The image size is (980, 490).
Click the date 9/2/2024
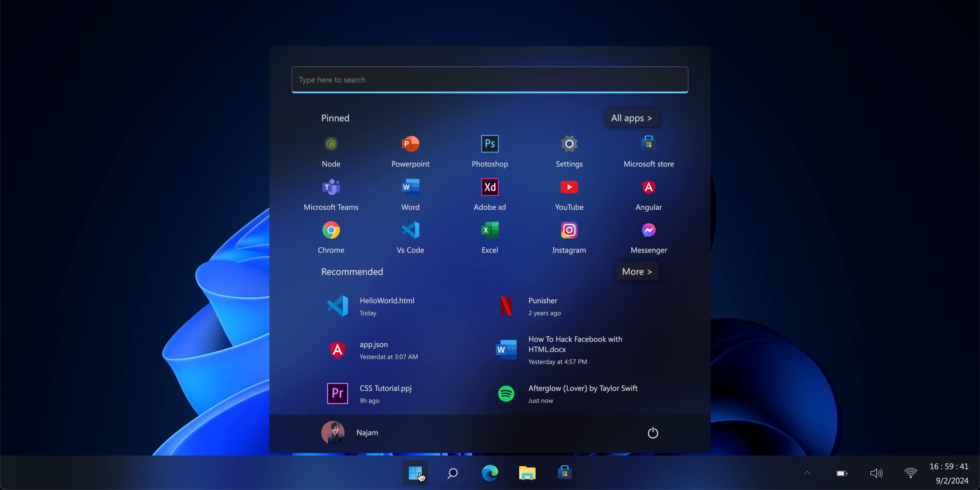pyautogui.click(x=952, y=480)
